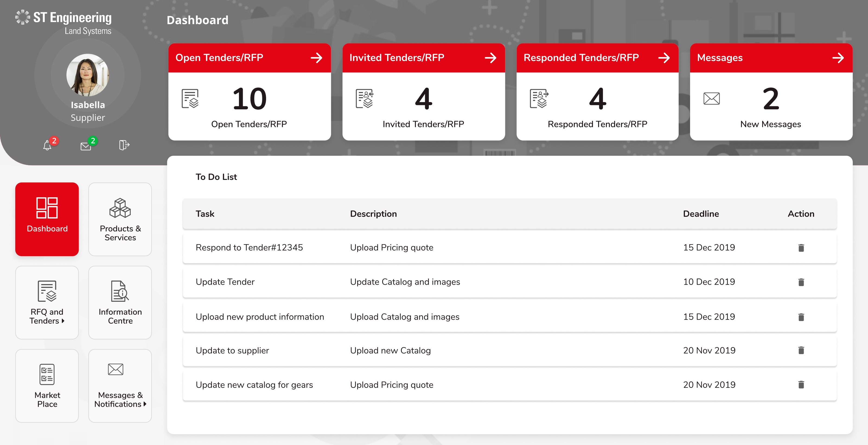Viewport: 868px width, 445px height.
Task: Expand the Messages & Notifications submenu arrow
Action: [x=145, y=404]
